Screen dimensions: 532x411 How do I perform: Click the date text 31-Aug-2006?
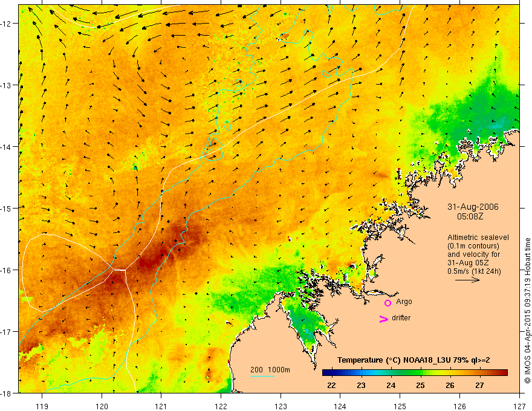473,207
